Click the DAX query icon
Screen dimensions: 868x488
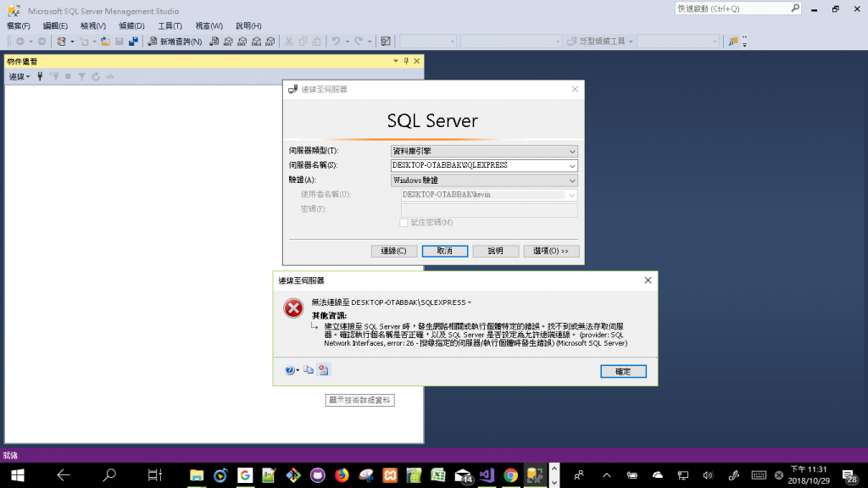point(270,42)
